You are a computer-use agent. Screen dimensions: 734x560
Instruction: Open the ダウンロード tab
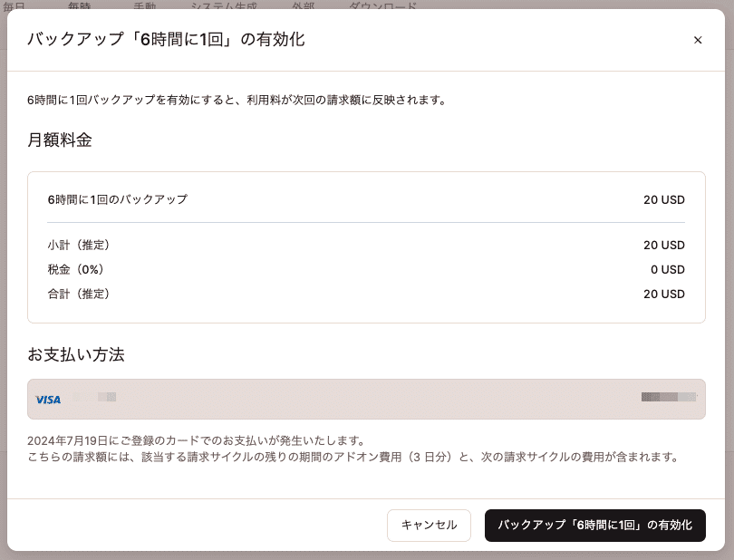383,7
